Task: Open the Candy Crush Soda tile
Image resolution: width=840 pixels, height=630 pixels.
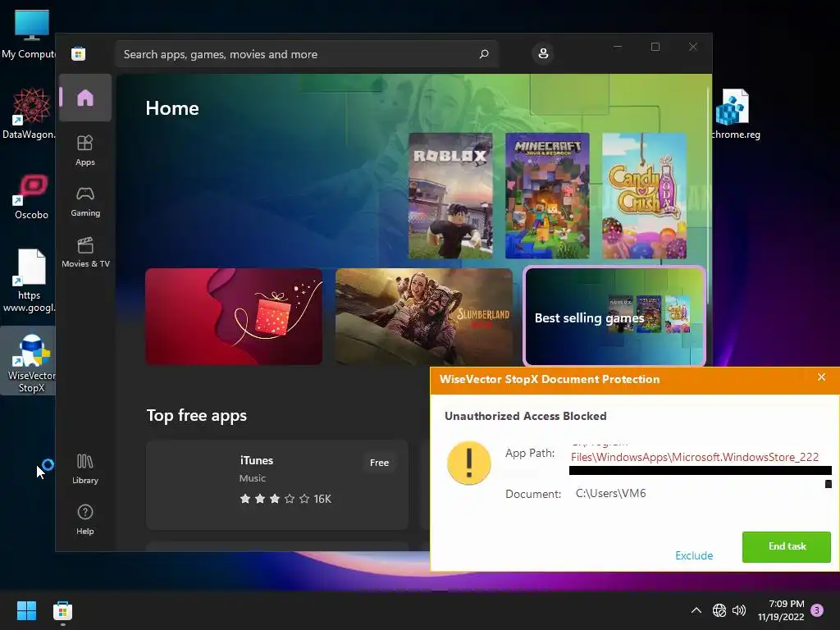Action: click(x=645, y=196)
